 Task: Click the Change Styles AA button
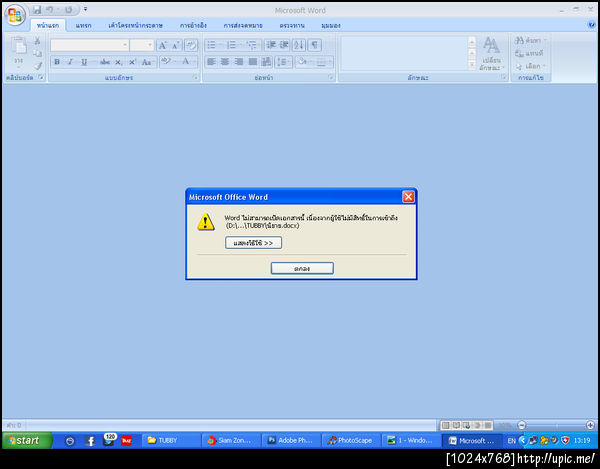[491, 53]
